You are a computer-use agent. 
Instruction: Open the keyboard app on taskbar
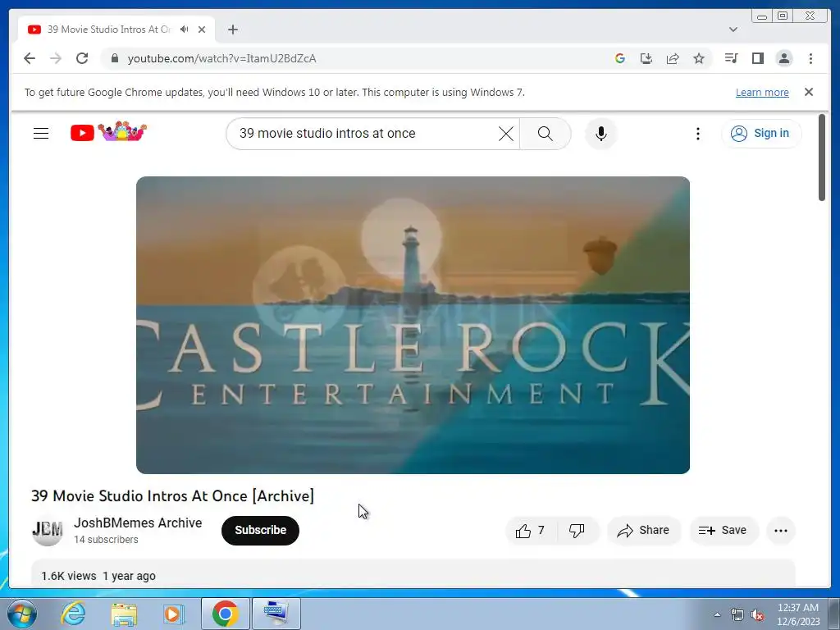pos(276,614)
